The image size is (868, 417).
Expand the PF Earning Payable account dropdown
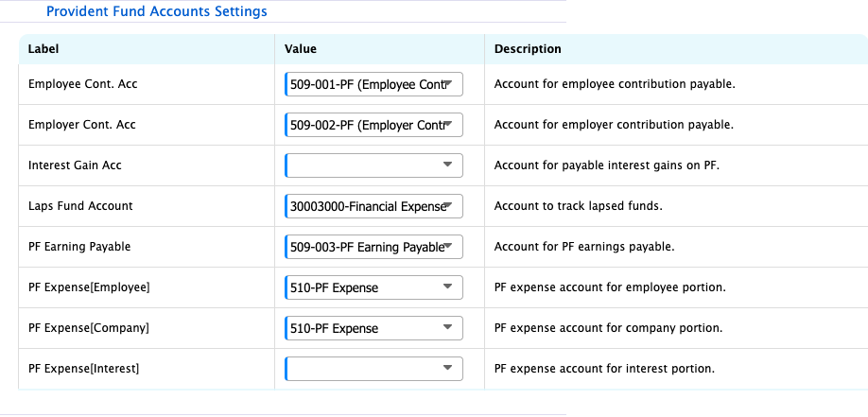(x=373, y=247)
